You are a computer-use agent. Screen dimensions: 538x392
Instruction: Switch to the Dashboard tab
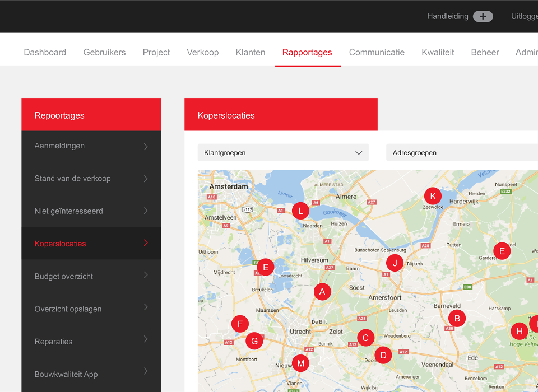[45, 52]
